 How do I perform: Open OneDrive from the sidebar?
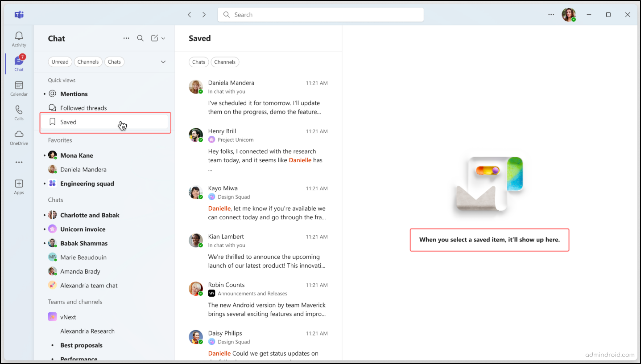click(19, 137)
